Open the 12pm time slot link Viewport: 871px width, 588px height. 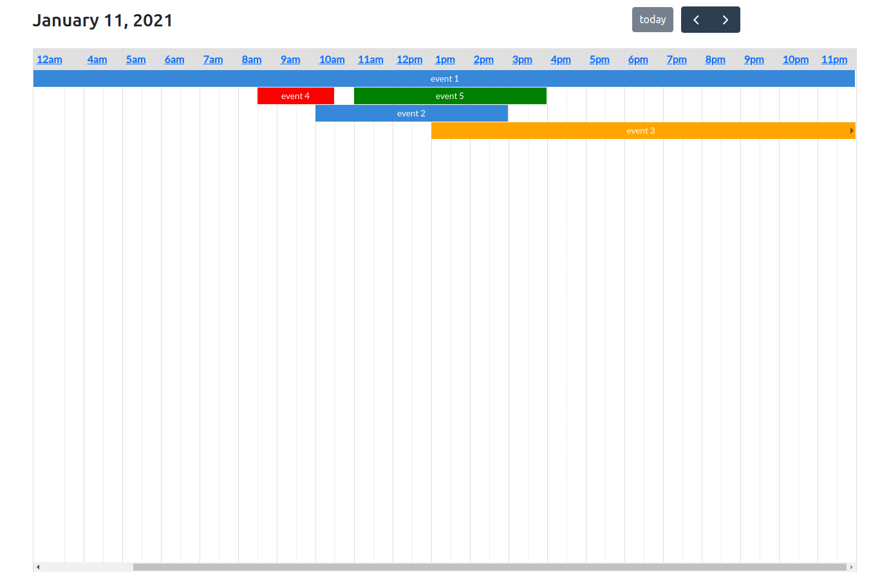(x=409, y=59)
